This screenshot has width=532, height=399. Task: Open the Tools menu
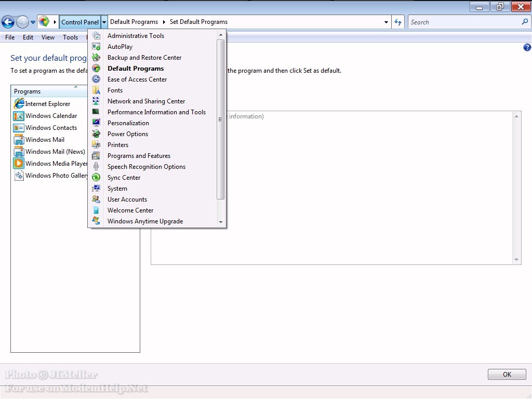pyautogui.click(x=70, y=37)
